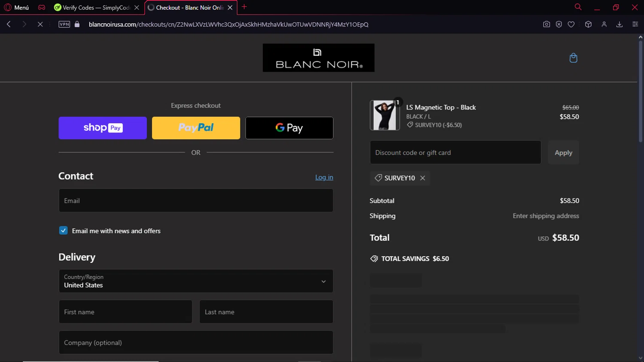Click the site security padlock icon
The height and width of the screenshot is (362, 644).
[x=77, y=24]
